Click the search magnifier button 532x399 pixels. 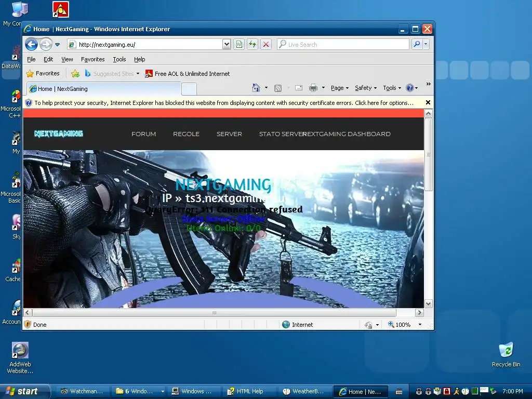click(417, 44)
